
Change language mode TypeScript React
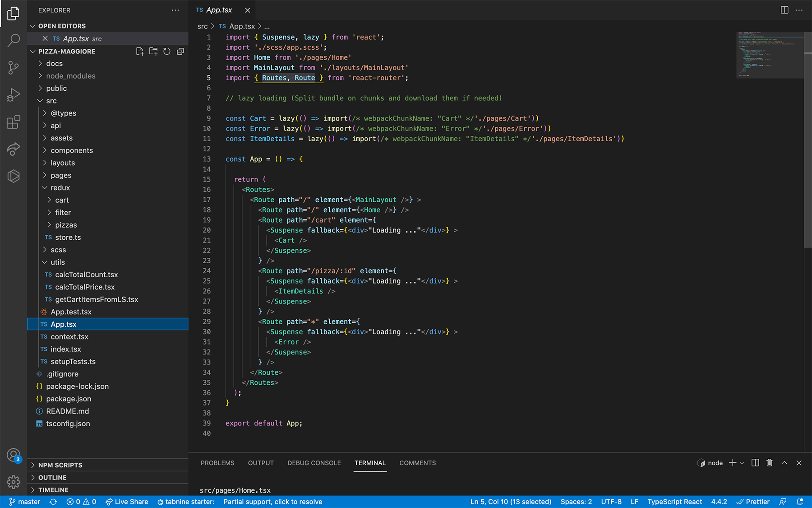click(x=674, y=502)
